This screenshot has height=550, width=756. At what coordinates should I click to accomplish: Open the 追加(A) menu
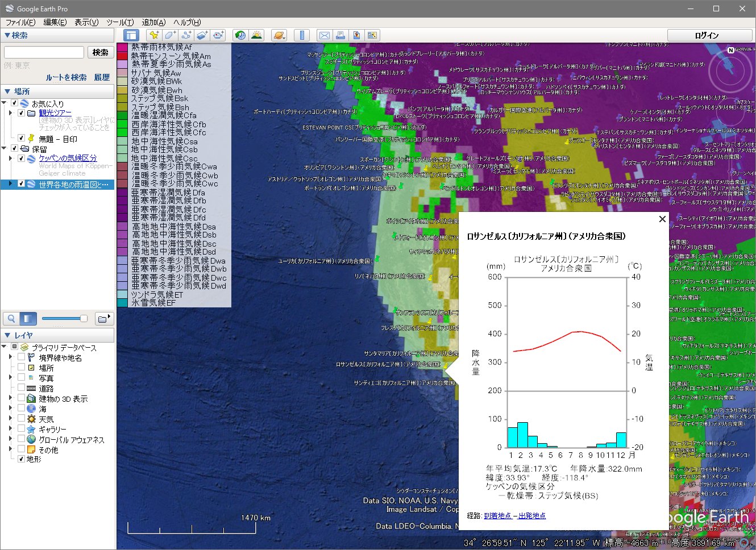tap(153, 22)
